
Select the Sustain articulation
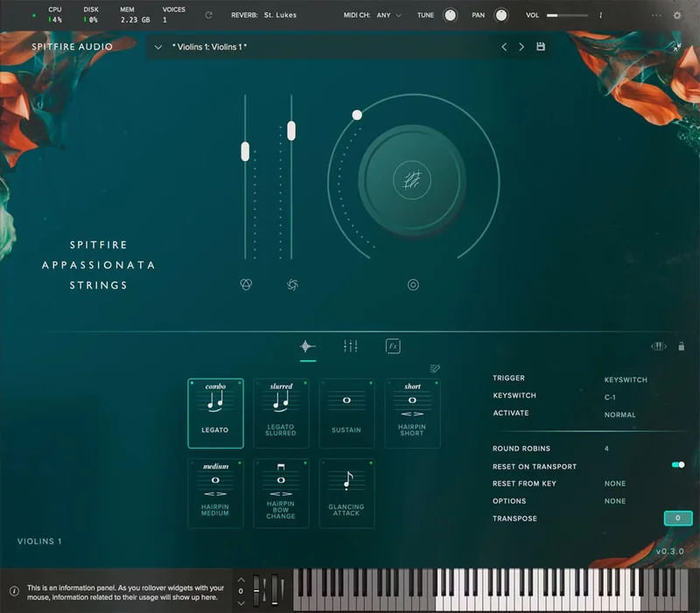click(346, 413)
